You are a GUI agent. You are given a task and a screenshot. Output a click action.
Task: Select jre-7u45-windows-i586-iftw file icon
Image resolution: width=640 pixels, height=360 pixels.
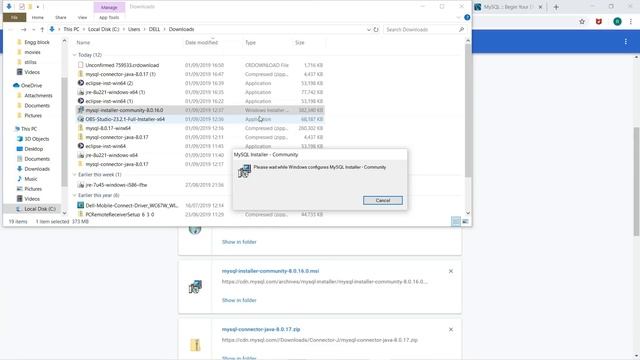80,185
